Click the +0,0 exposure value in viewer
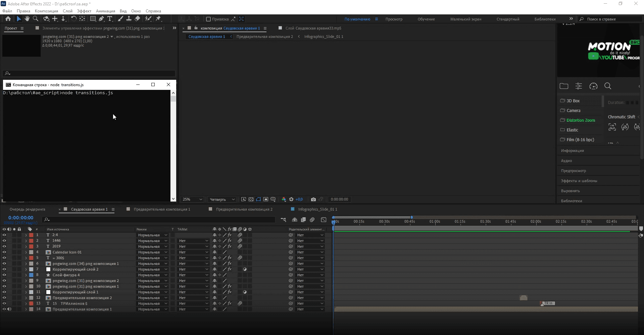The height and width of the screenshot is (335, 644). point(299,199)
